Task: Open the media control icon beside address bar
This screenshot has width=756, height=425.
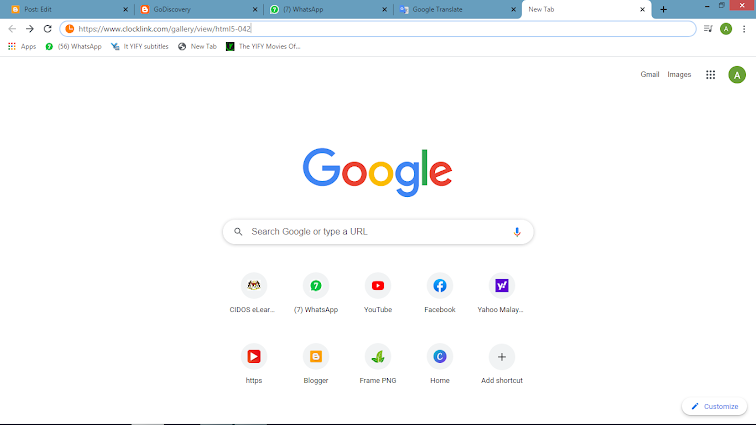Action: coord(708,29)
